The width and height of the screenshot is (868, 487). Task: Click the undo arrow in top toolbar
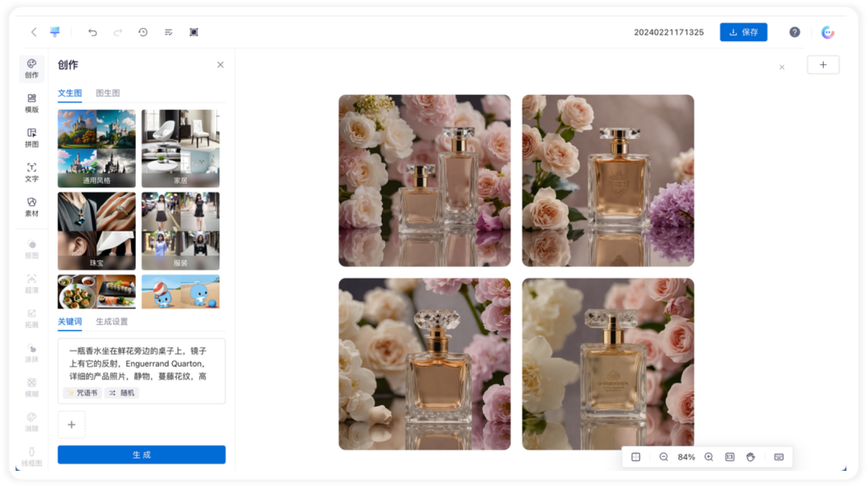pyautogui.click(x=92, y=32)
